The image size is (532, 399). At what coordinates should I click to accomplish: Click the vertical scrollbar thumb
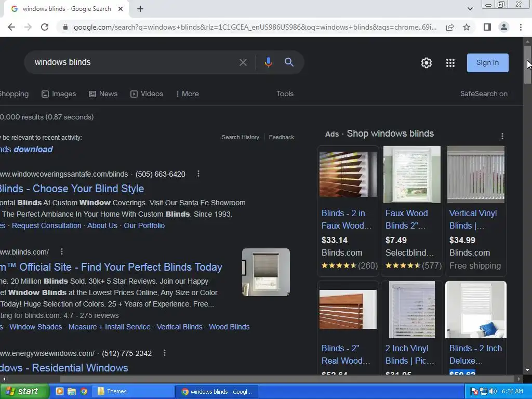click(528, 64)
